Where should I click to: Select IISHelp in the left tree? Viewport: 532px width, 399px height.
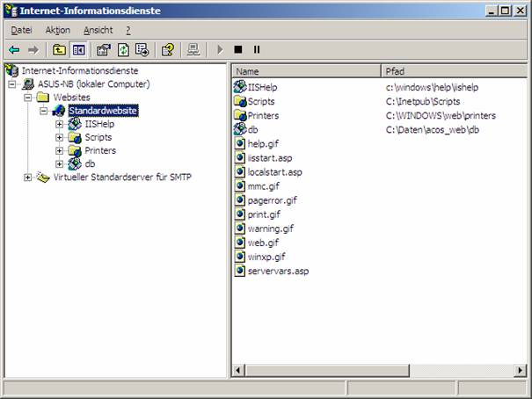click(x=99, y=124)
